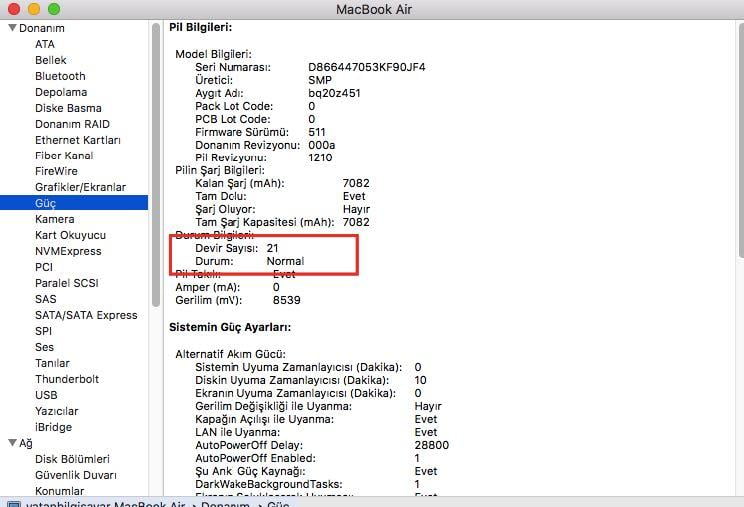Select Ethernet Kartları entry
This screenshot has width=744, height=507.
tap(77, 140)
